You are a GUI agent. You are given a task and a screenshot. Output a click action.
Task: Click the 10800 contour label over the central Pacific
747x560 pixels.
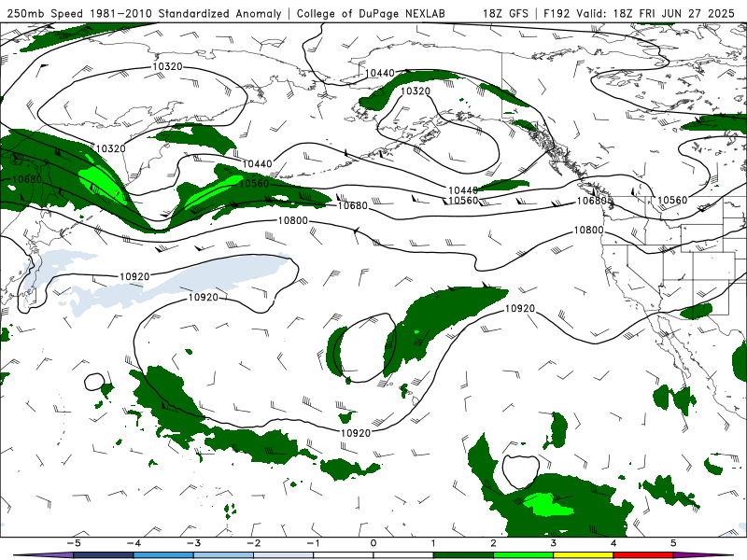293,220
